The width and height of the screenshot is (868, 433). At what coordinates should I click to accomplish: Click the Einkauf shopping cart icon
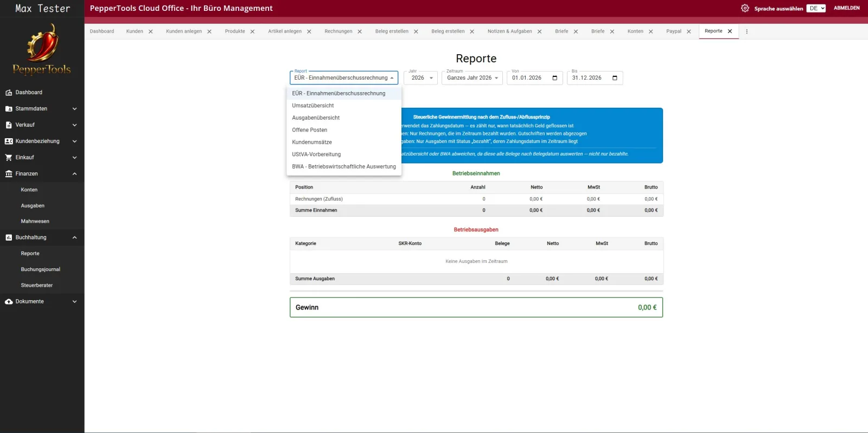pos(9,158)
